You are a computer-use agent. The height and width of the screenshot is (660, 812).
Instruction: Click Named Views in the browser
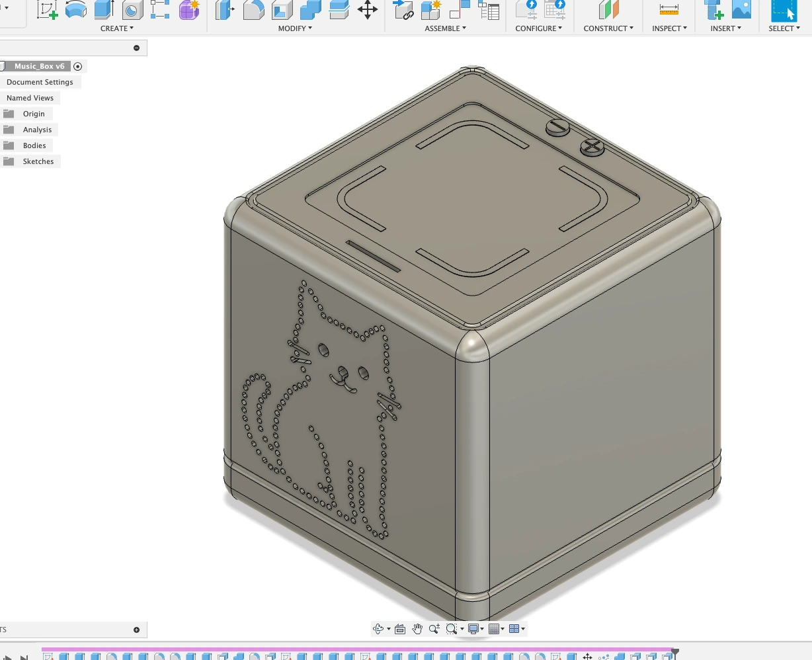coord(30,97)
